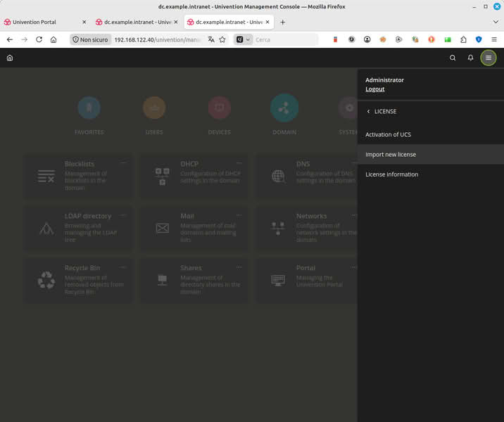
Task: Choose Import new license entry
Action: (x=431, y=155)
